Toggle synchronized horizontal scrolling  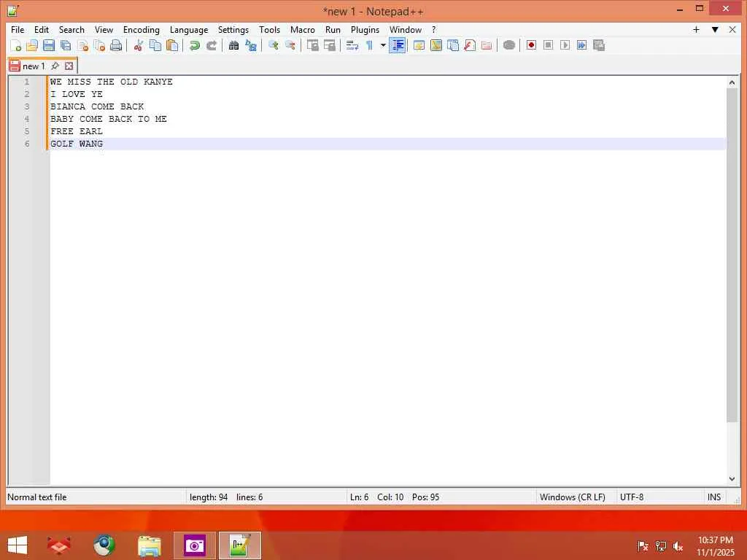point(329,45)
